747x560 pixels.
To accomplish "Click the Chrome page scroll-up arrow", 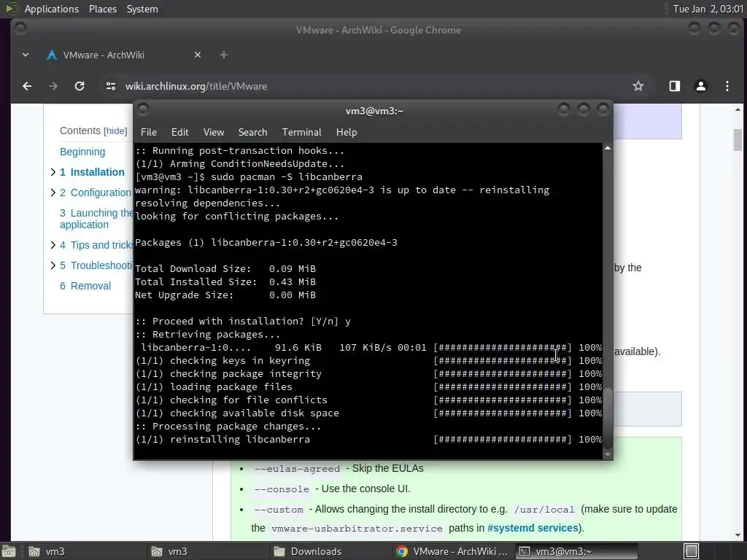I will point(738,110).
